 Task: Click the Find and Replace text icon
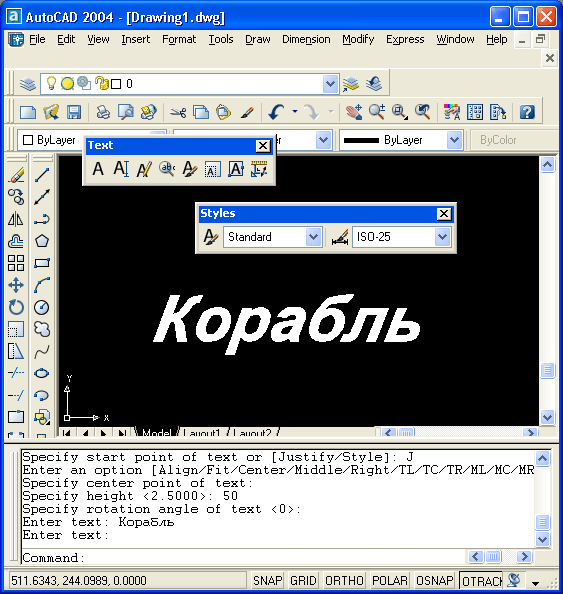167,169
